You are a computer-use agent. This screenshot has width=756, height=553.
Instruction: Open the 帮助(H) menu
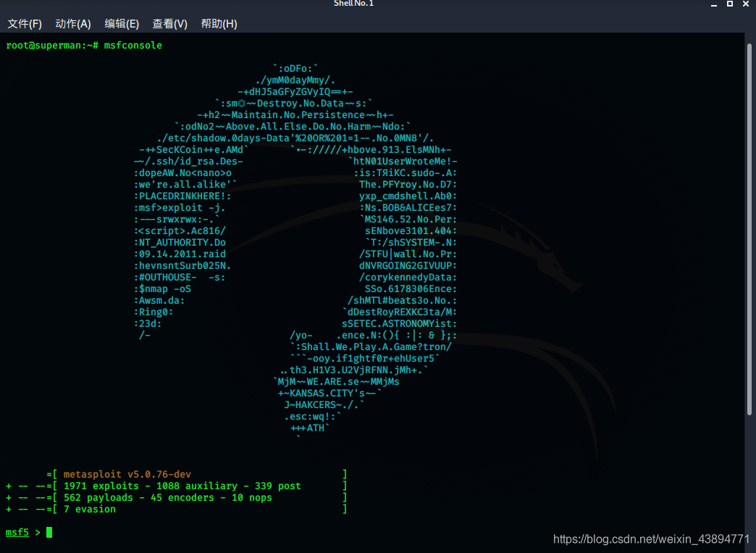219,24
